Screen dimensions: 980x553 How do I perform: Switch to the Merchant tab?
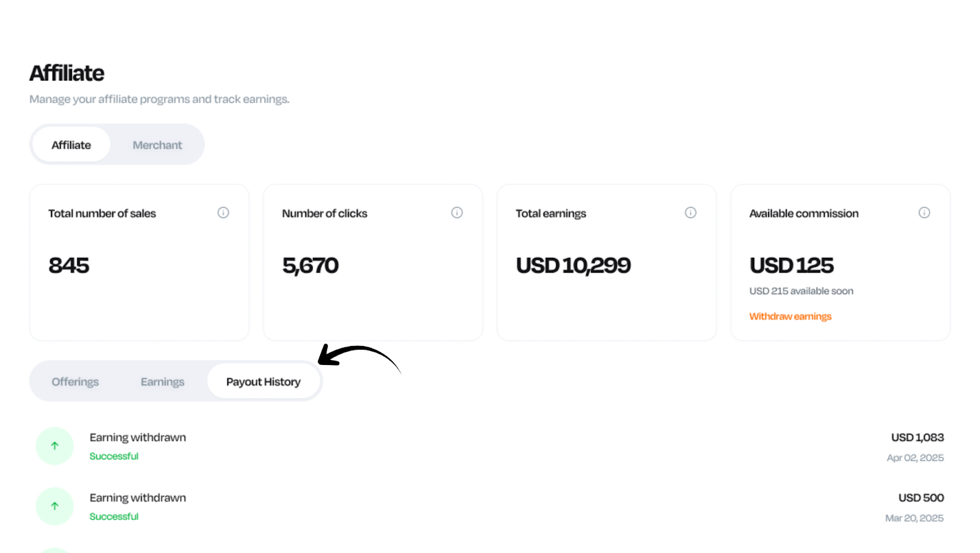pos(157,145)
